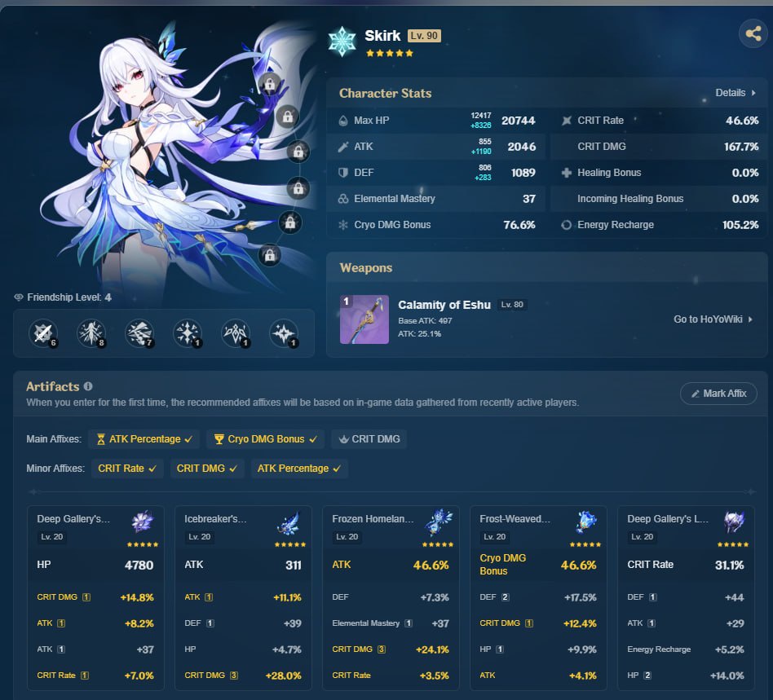Click the +28.0% CRIT DMG substat
Screen dimensions: 773x700
tap(284, 676)
